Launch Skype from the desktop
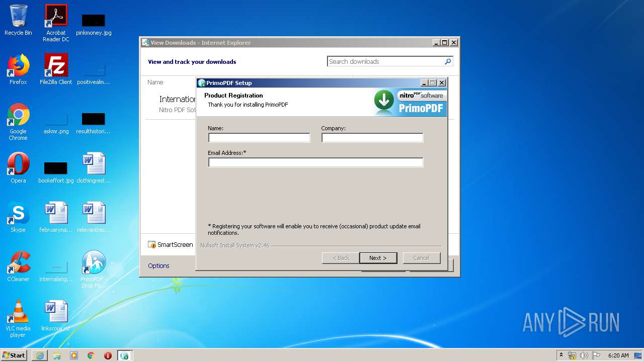Image resolution: width=644 pixels, height=362 pixels. 18,217
